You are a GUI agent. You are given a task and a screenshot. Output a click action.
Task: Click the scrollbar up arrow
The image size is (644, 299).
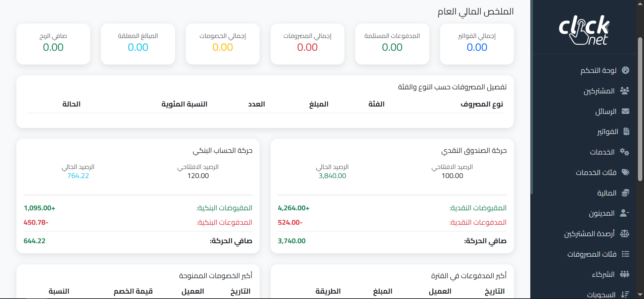(640, 3)
